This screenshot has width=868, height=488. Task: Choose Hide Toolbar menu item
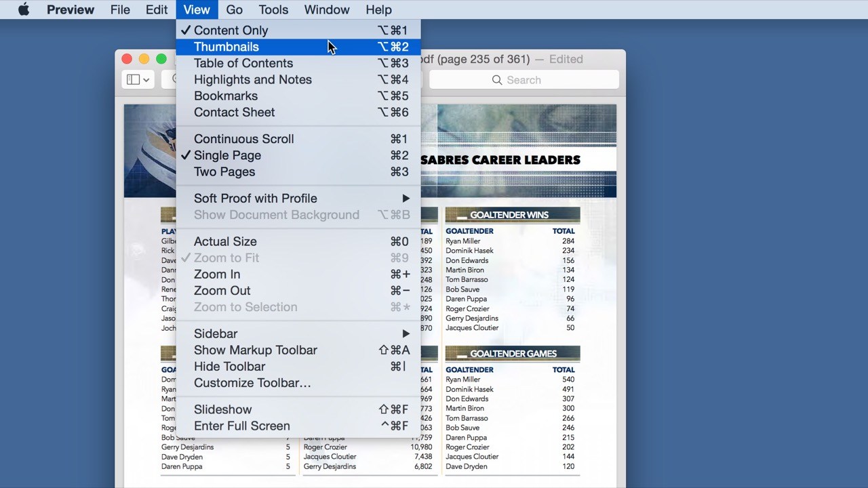(298, 366)
